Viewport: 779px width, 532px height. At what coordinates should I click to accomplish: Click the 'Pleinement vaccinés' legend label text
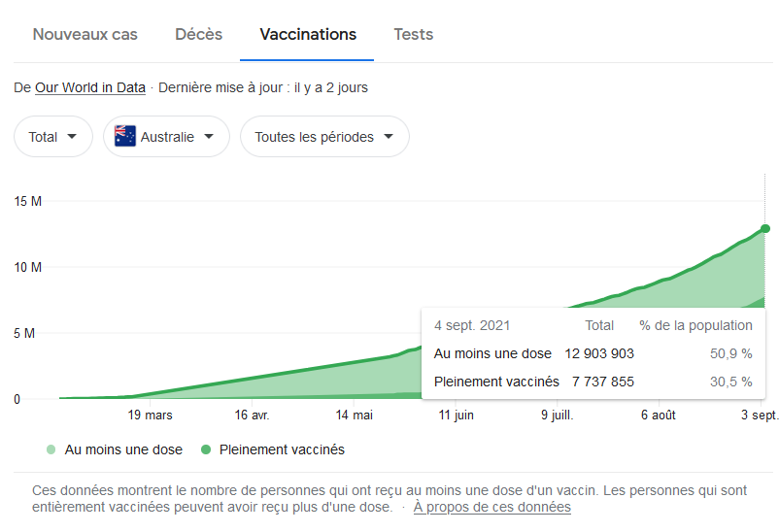click(282, 449)
